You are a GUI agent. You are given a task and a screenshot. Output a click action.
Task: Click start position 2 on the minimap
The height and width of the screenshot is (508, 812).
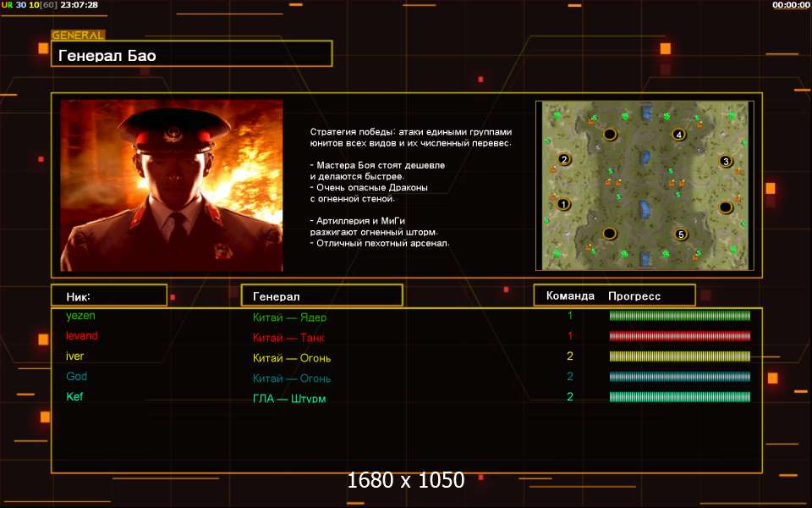(564, 159)
